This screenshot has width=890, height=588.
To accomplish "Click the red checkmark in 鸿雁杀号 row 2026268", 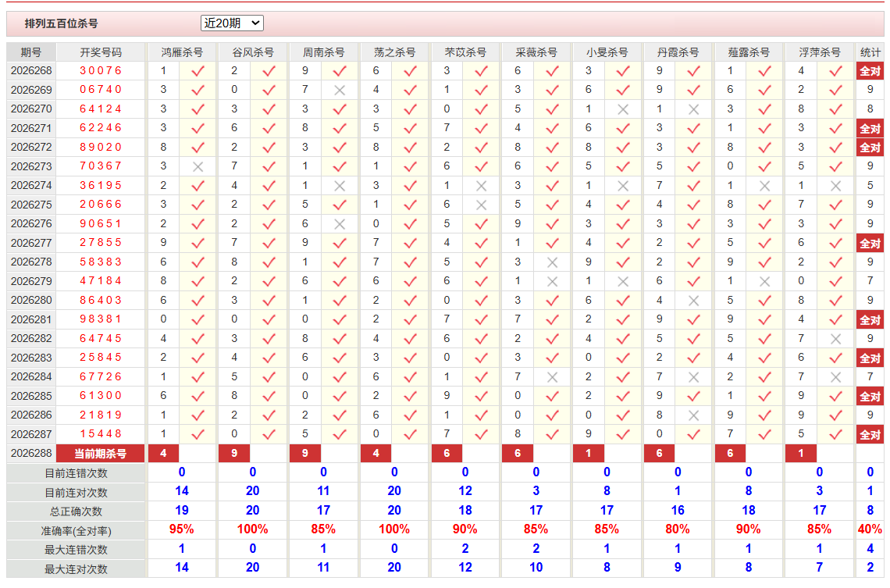I will click(x=198, y=72).
